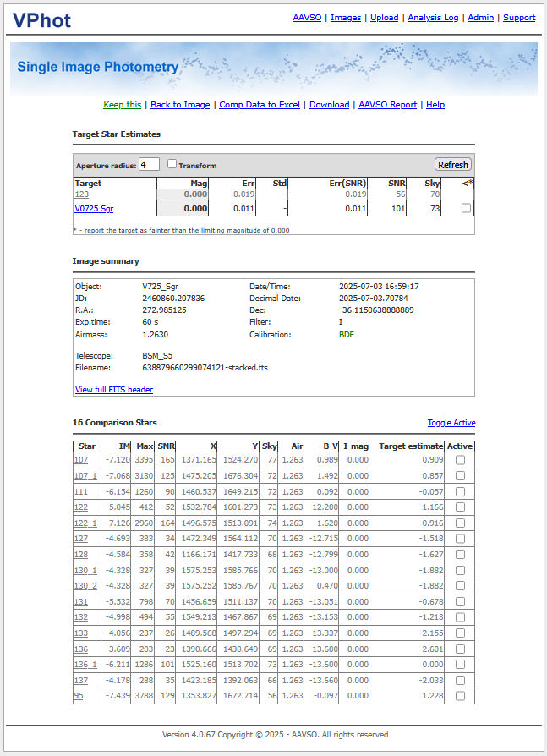Click Toggle Active link
The width and height of the screenshot is (547, 756).
coord(451,422)
